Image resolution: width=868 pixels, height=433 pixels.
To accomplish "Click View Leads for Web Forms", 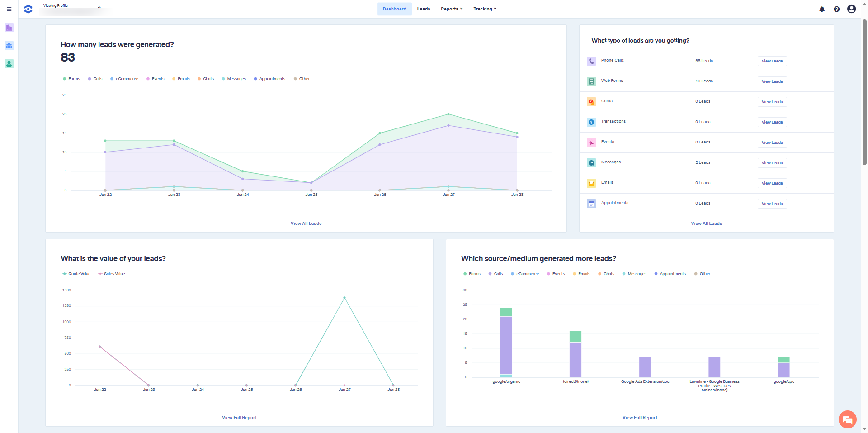I will tap(772, 81).
